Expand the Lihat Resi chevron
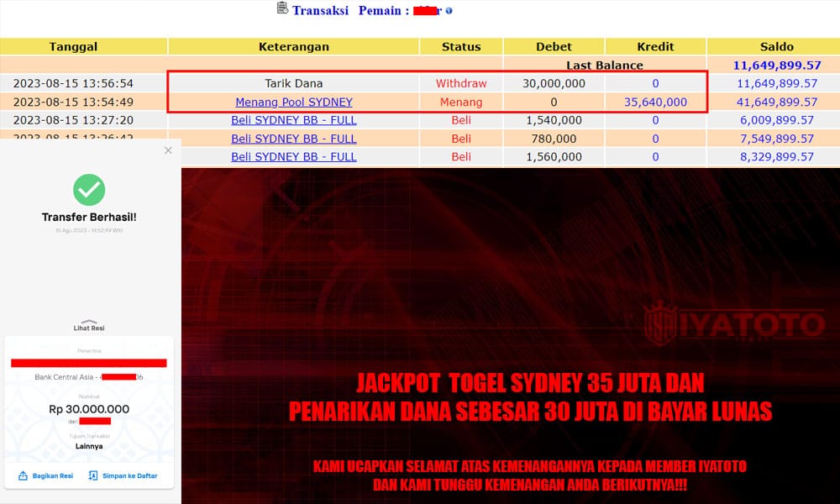This screenshot has width=840, height=504. (89, 320)
